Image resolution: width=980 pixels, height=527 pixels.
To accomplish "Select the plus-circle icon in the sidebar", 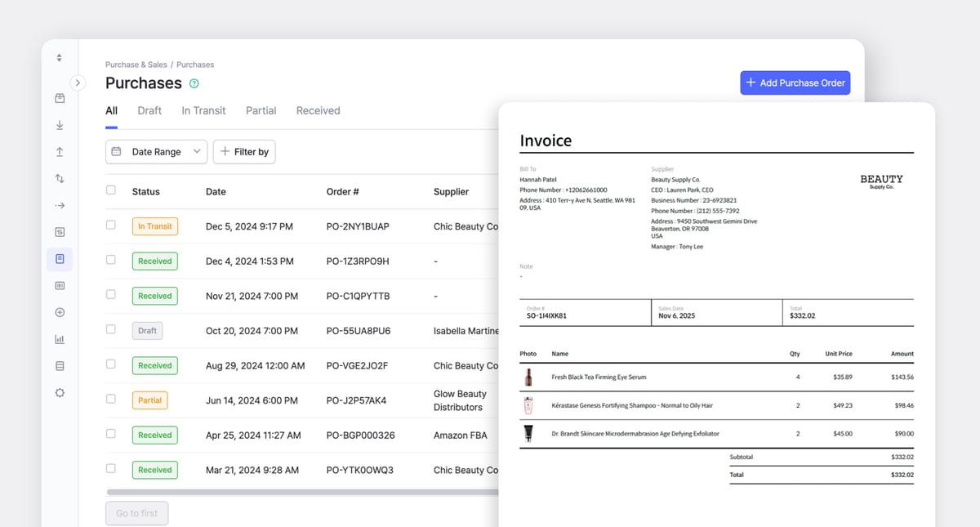I will [x=59, y=311].
